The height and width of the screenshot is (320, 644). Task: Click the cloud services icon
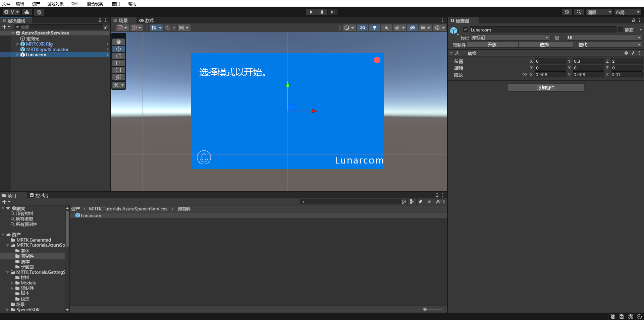point(27,12)
